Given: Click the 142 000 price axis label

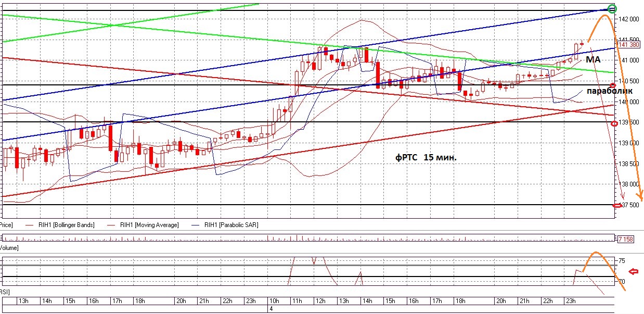Looking at the screenshot, I should [628, 19].
